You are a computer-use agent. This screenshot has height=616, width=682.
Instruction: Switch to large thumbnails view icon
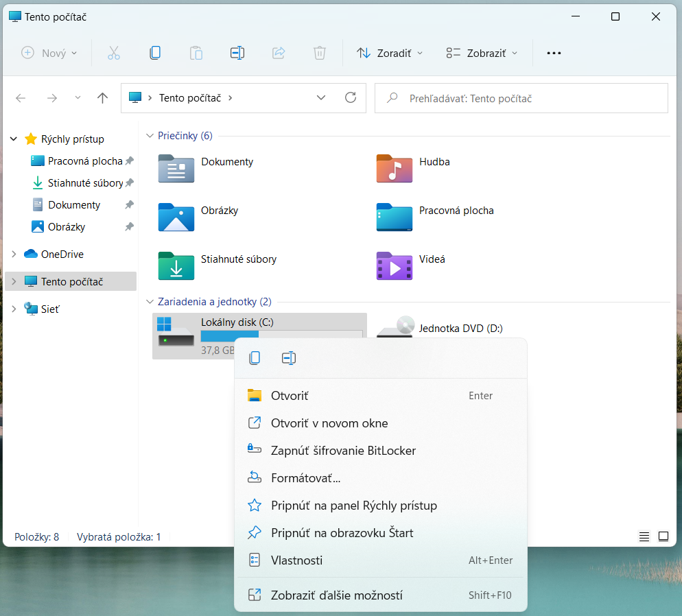click(663, 536)
